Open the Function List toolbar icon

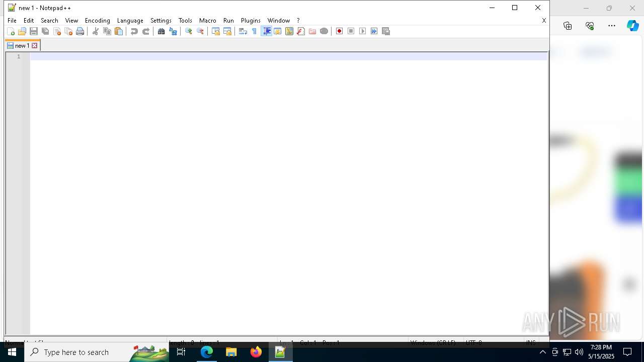301,31
